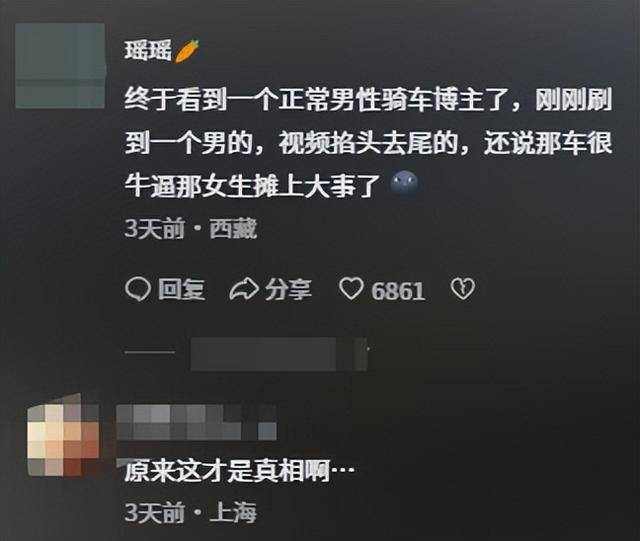Viewport: 640px width, 541px height.
Task: Tap the 3天前 timestamp under 瑶瑶's comment
Action: pos(155,229)
